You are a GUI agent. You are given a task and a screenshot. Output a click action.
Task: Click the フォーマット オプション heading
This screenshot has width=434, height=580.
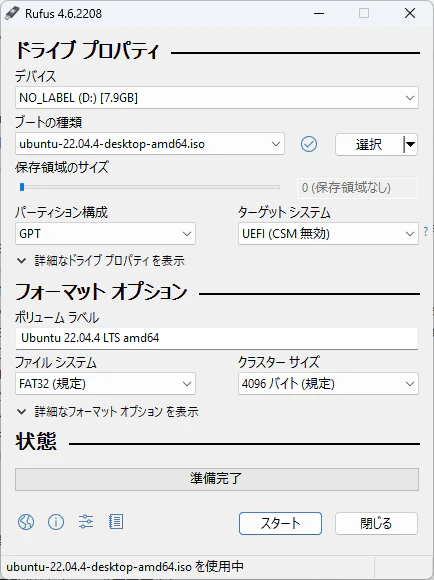[101, 292]
